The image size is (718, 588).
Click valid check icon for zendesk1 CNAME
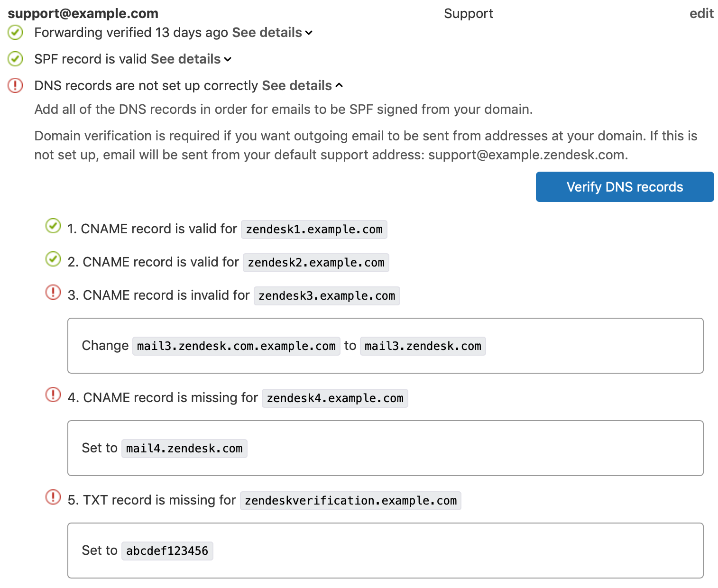pos(53,226)
